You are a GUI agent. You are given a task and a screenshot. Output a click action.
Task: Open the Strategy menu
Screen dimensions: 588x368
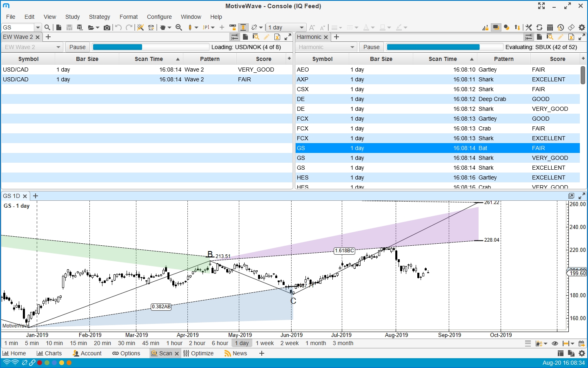(100, 17)
